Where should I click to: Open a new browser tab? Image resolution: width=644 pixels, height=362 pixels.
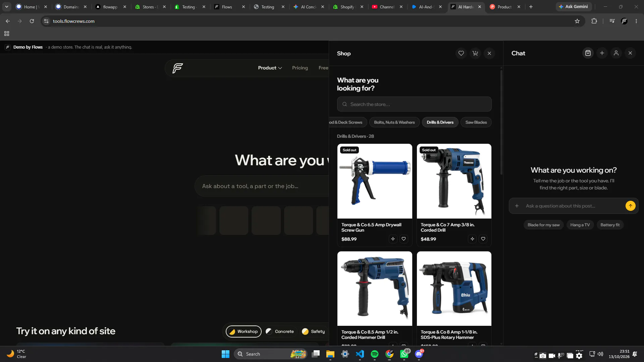coord(531,7)
